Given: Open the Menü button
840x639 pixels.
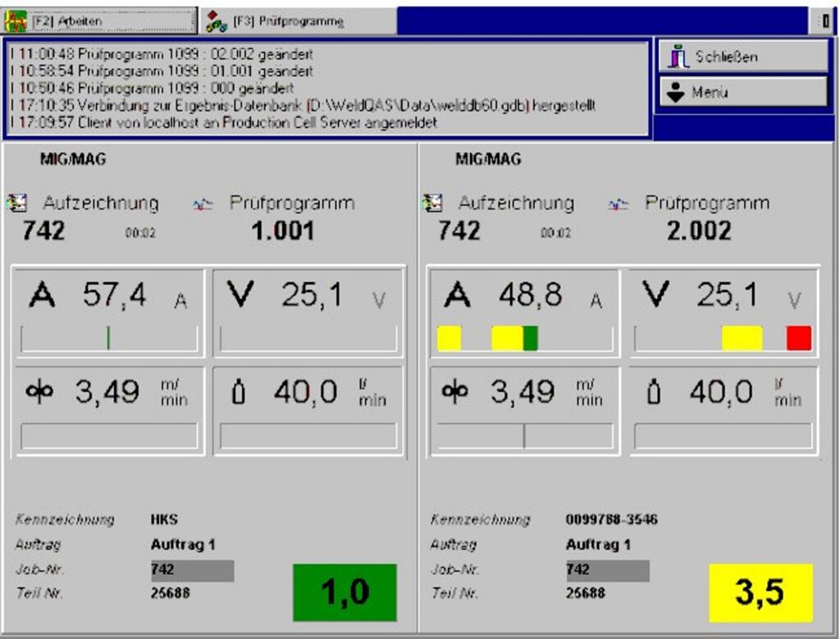Looking at the screenshot, I should [742, 93].
